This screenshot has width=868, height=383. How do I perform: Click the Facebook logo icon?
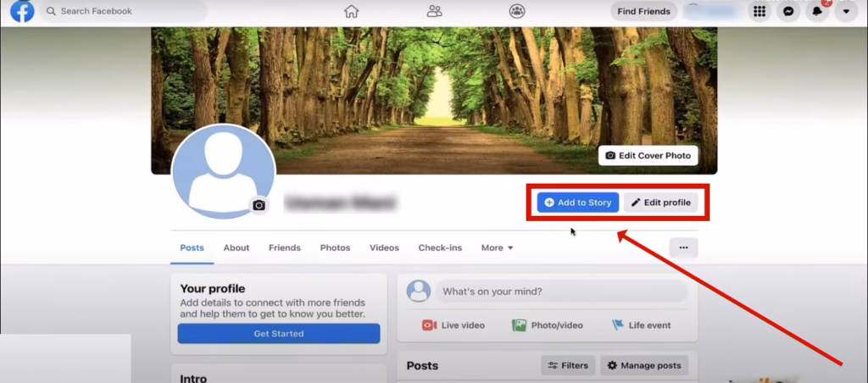(22, 11)
